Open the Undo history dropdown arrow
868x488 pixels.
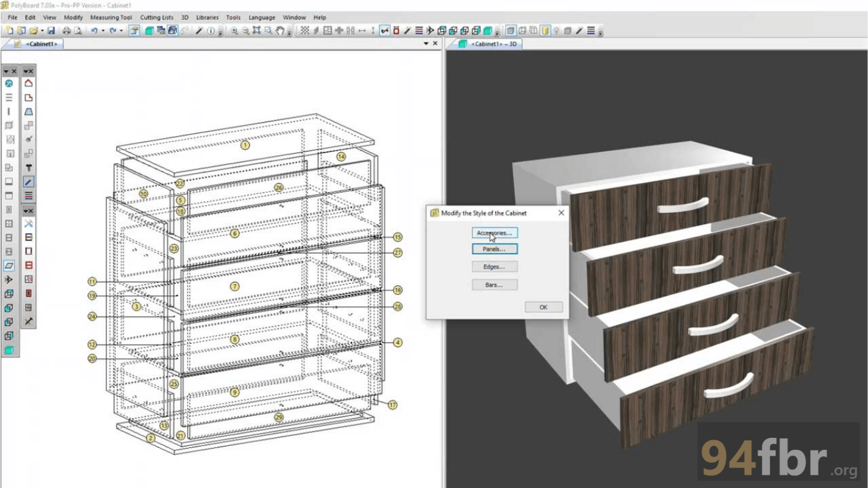coord(103,30)
